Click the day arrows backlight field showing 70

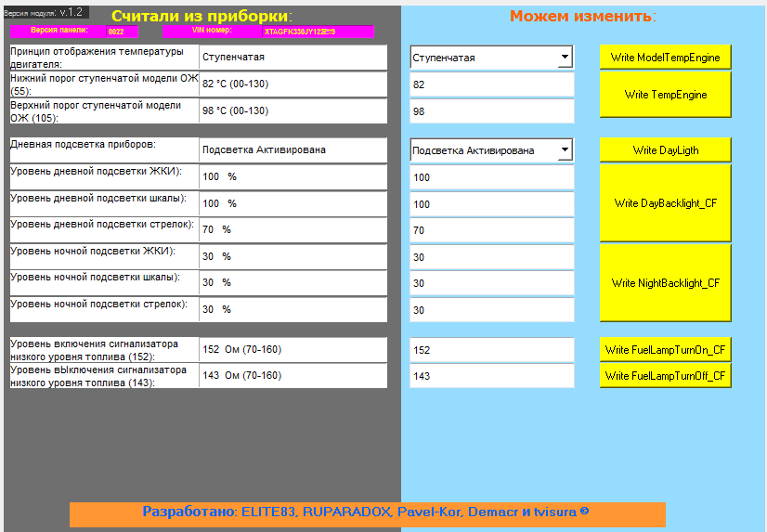click(x=491, y=230)
